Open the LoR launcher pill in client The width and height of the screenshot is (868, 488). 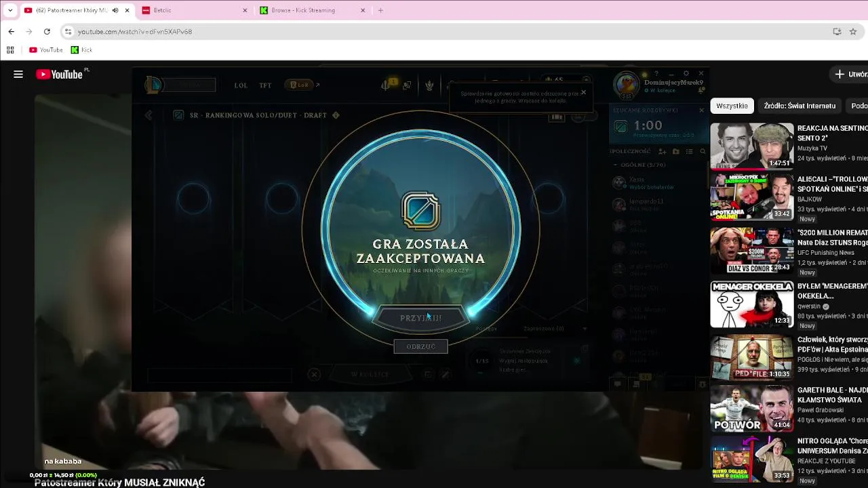click(299, 85)
